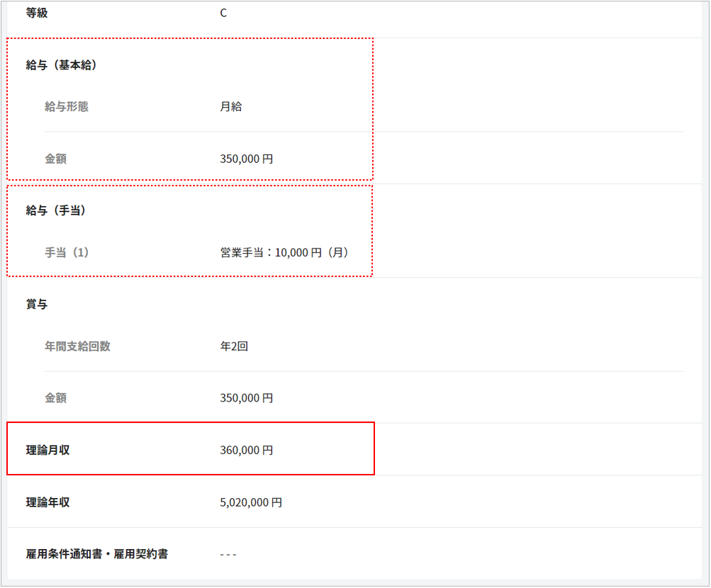
Task: Select the 360,000円 theoretical monthly income
Action: [247, 450]
